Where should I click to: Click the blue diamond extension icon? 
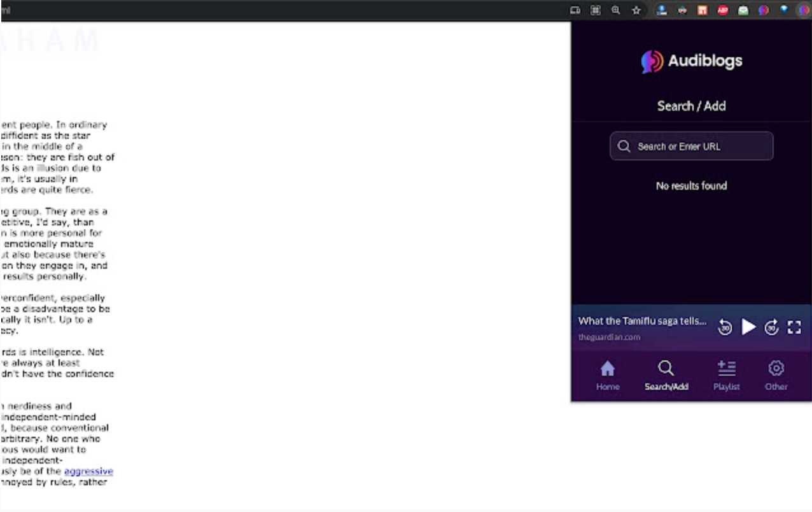[784, 10]
